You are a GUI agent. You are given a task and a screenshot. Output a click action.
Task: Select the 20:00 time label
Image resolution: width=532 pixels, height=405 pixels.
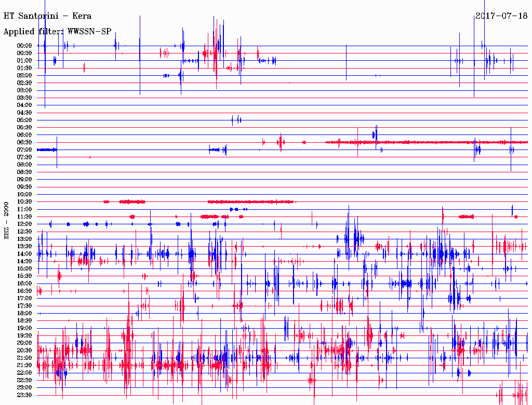coord(24,343)
